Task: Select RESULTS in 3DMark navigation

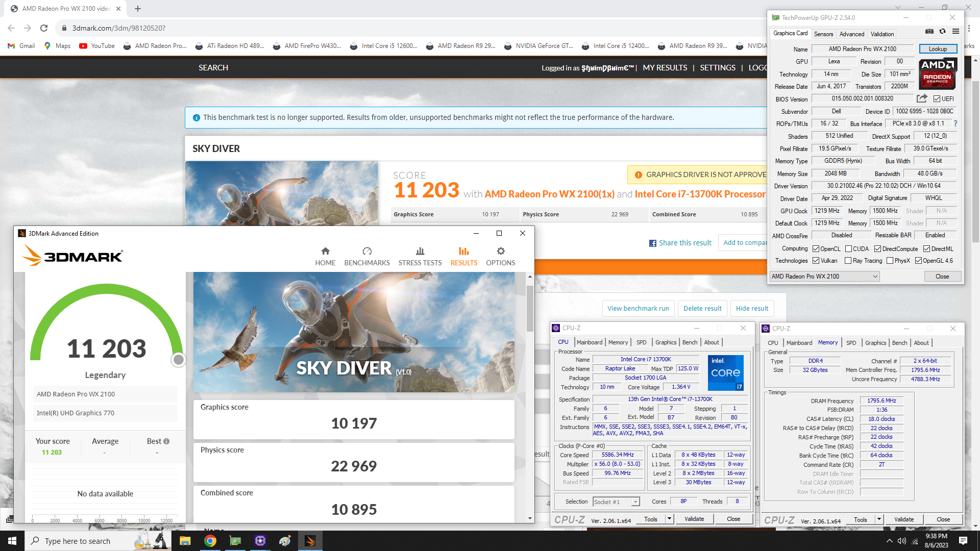Action: 464,257
